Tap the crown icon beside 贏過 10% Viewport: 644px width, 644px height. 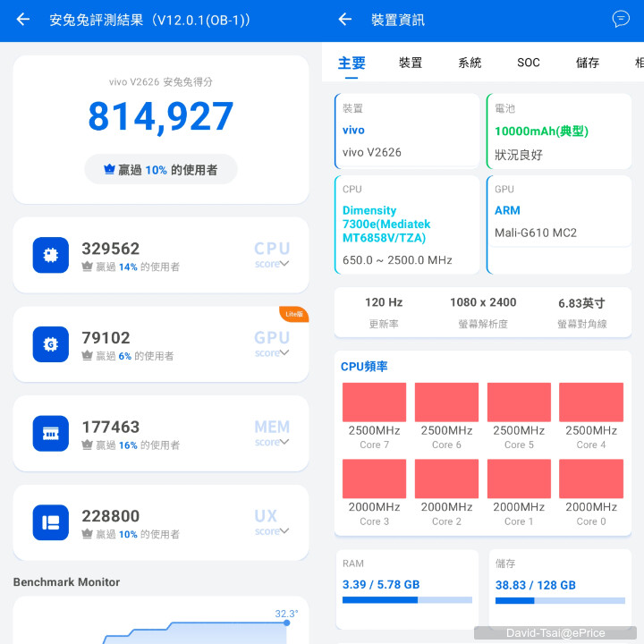(109, 169)
